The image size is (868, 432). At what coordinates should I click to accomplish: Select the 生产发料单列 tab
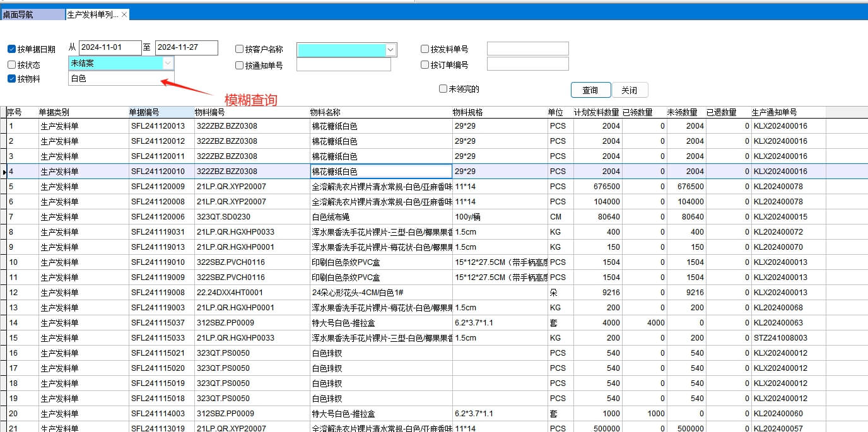92,15
